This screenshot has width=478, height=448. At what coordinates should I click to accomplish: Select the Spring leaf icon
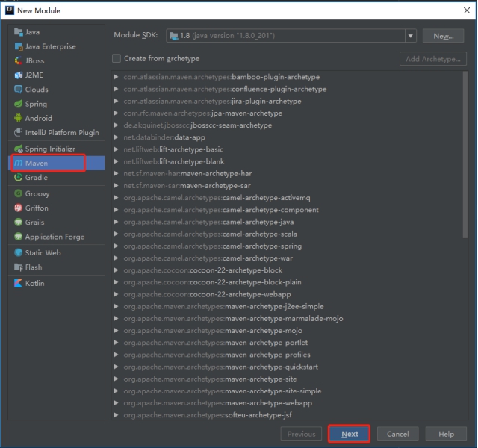18,104
